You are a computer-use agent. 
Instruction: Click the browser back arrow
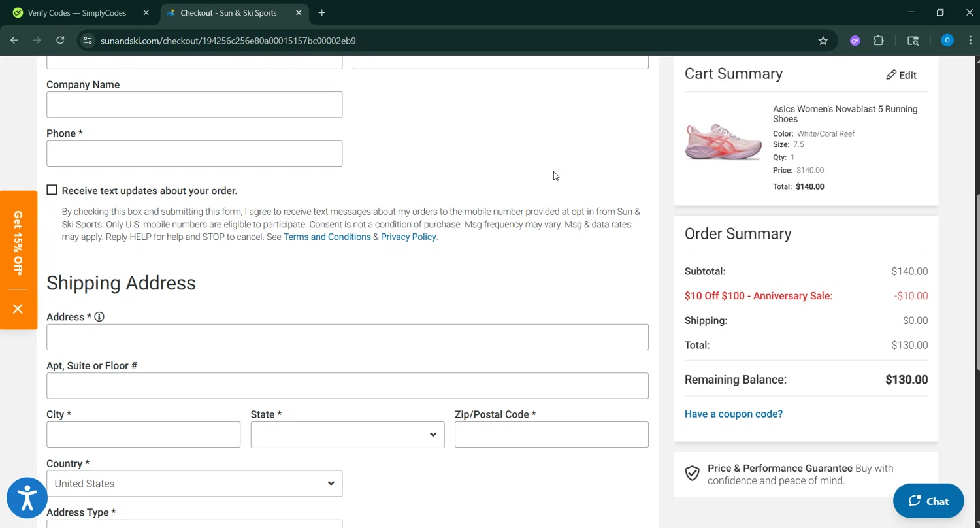click(x=14, y=41)
